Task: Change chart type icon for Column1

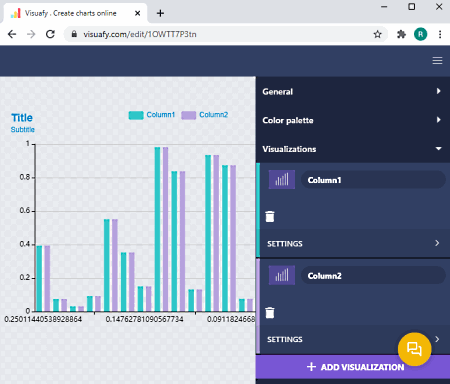Action: 282,180
